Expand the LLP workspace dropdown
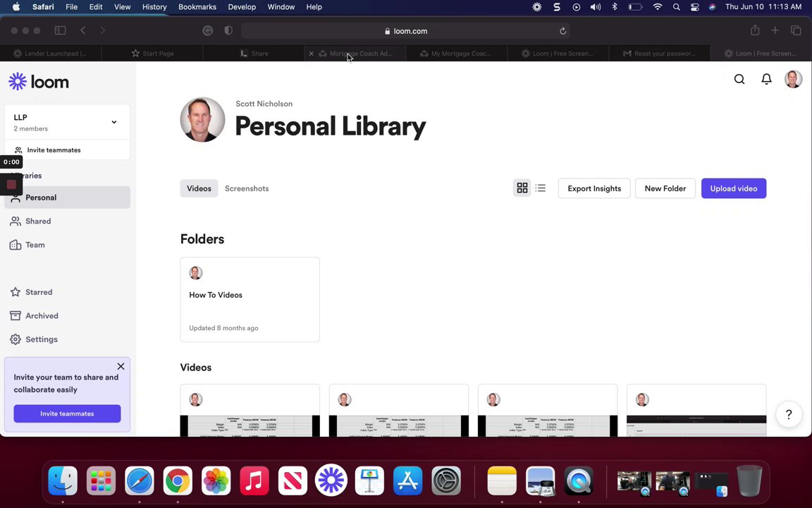This screenshot has height=508, width=812. pos(114,122)
